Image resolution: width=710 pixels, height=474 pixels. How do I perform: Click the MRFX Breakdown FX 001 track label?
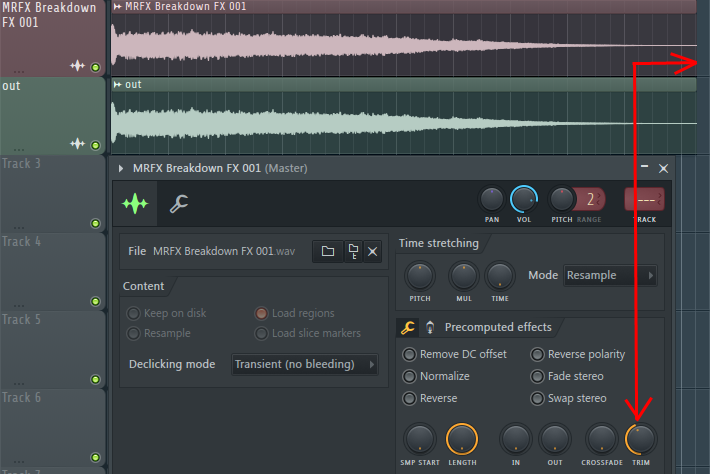[x=49, y=15]
